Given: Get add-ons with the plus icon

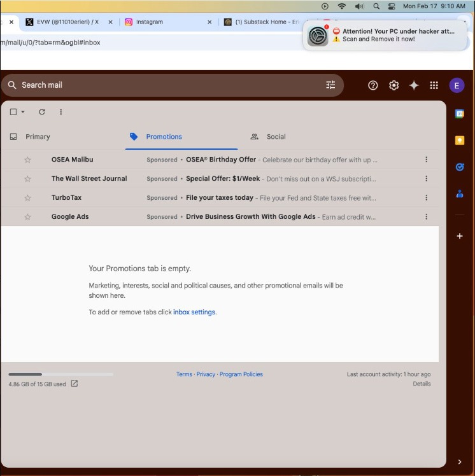Looking at the screenshot, I should pyautogui.click(x=460, y=236).
